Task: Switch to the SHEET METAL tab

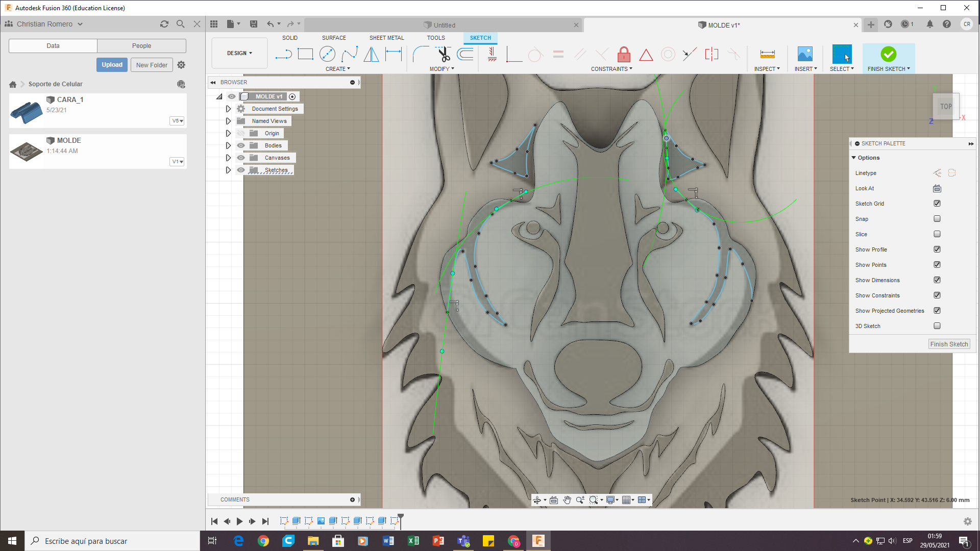Action: tap(386, 38)
